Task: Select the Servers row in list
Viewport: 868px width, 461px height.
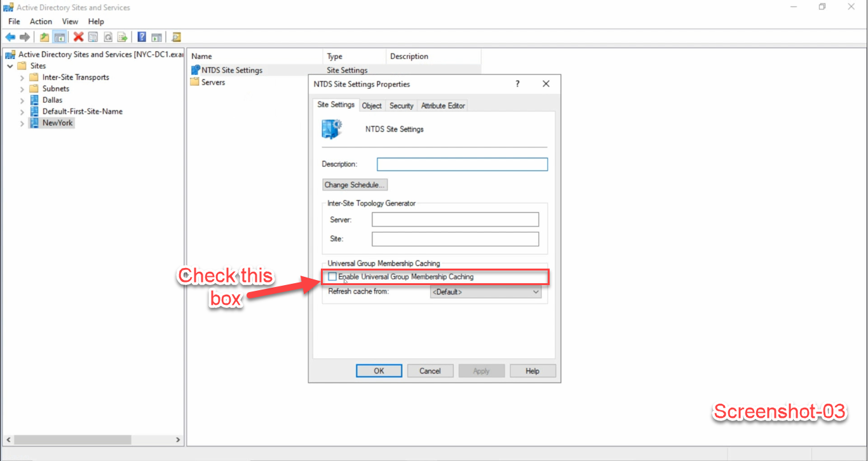Action: coord(213,82)
